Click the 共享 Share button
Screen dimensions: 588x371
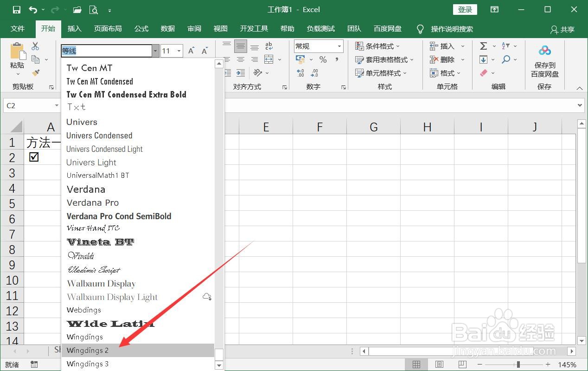[x=562, y=29]
